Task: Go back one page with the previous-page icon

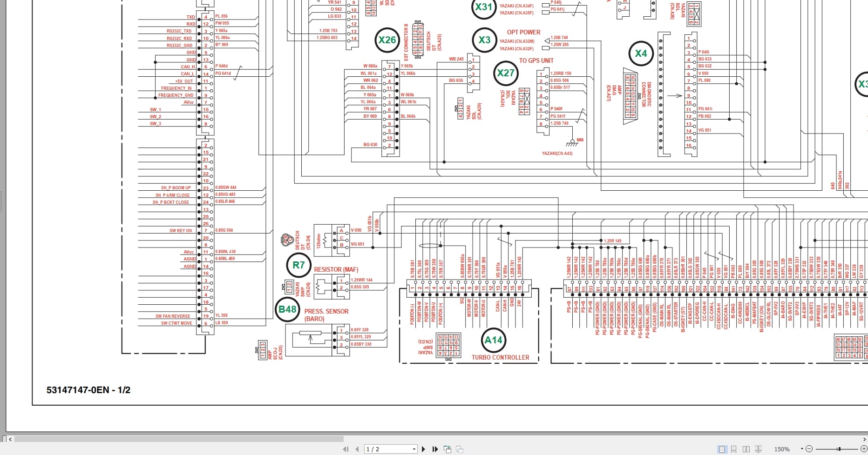Action: click(357, 449)
